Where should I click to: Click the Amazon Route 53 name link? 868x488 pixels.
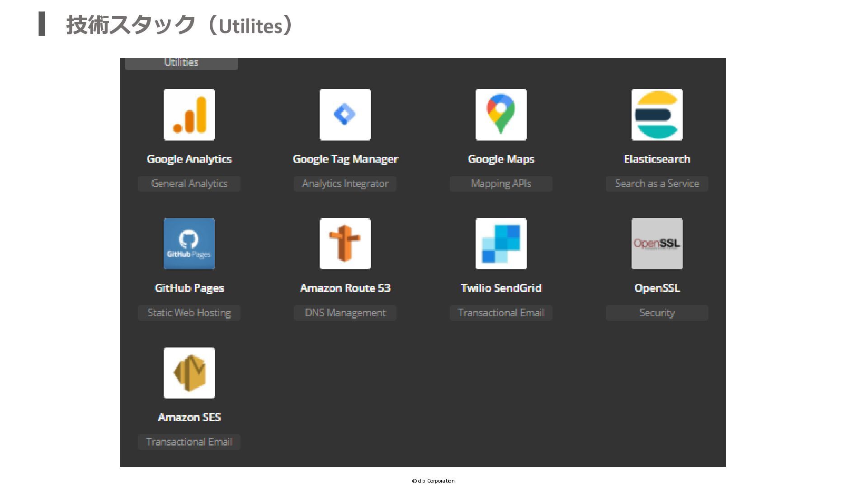coord(345,288)
